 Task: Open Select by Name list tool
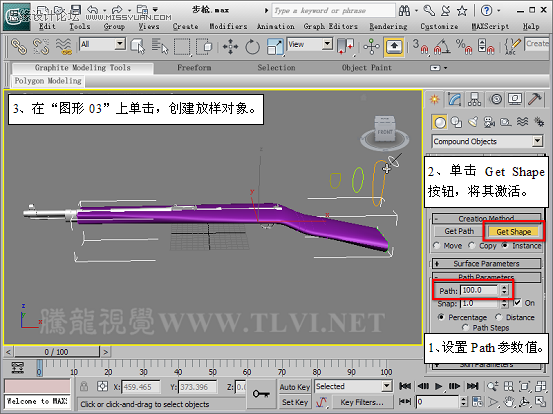[160, 46]
